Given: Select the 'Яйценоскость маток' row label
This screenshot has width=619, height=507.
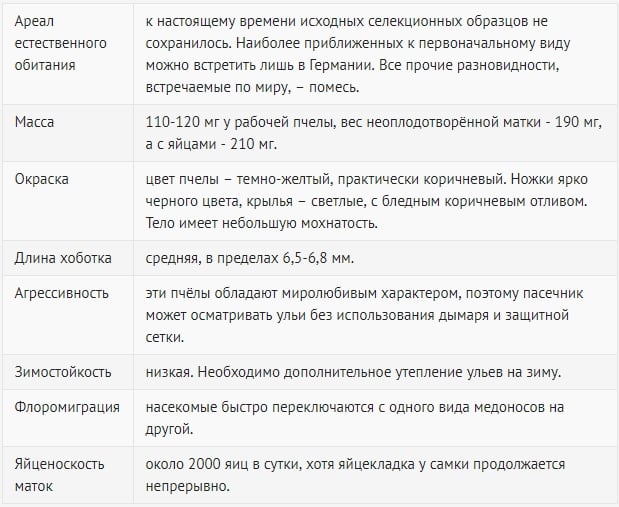Looking at the screenshot, I should point(59,475).
